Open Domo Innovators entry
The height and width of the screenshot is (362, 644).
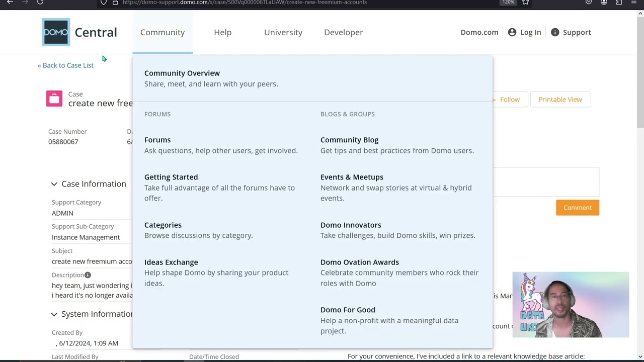click(x=351, y=225)
